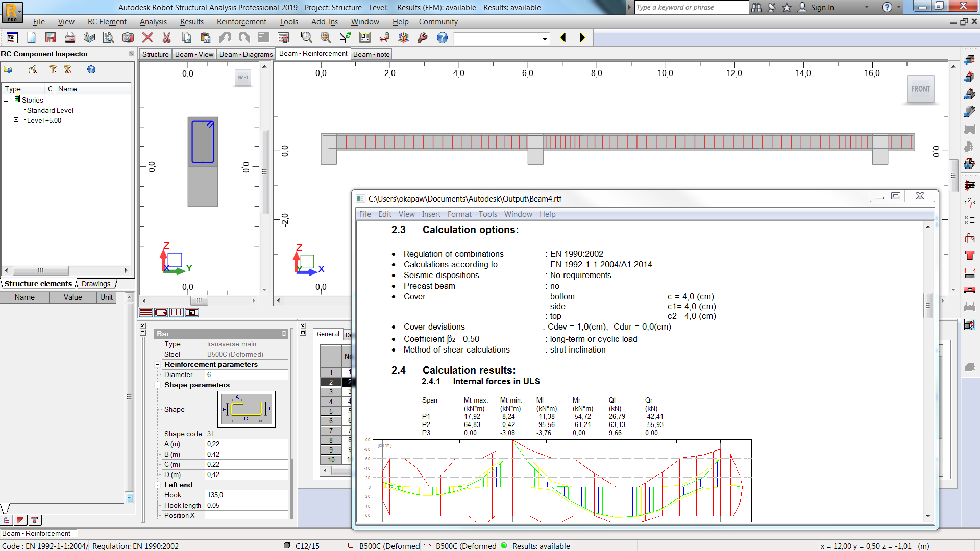Click the red Delete X icon
Viewport: 980px width, 551px height.
coord(148,37)
